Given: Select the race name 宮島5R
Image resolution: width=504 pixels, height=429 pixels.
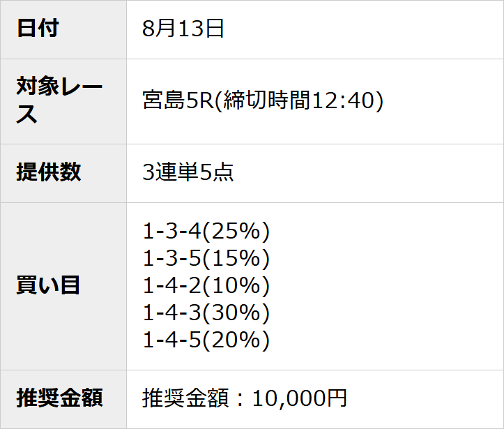Looking at the screenshot, I should pos(176,101).
